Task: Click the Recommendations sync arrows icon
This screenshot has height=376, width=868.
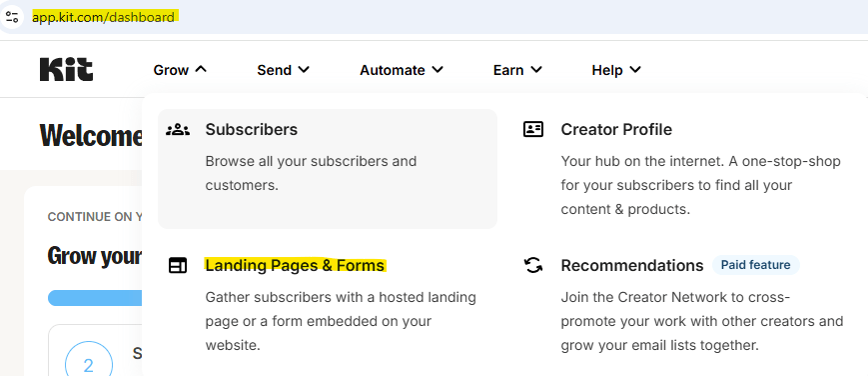Action: tap(533, 266)
